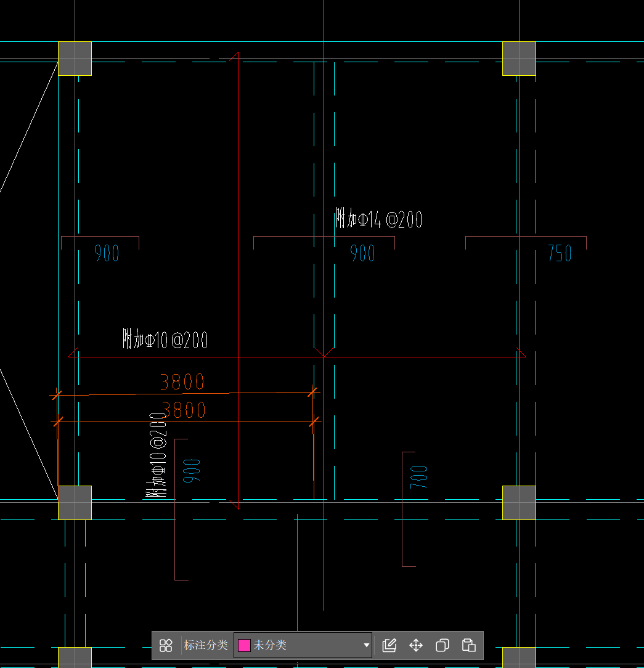Select the move tool with the four-arrow icon
This screenshot has height=668, width=644.
pyautogui.click(x=416, y=645)
